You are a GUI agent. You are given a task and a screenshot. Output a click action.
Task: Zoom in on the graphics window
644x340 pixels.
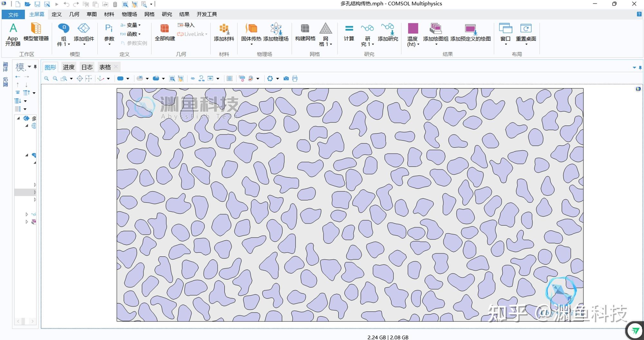[x=46, y=78]
